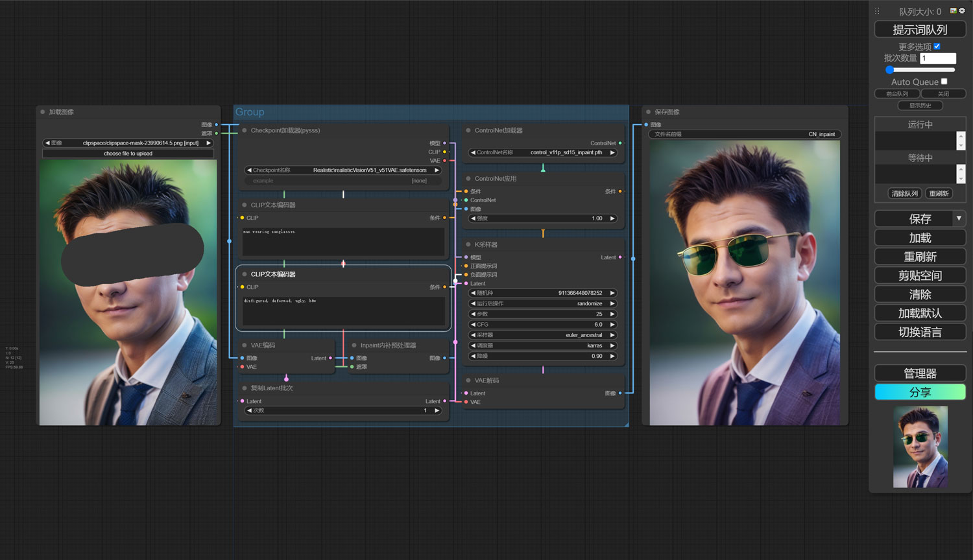Collapse the Inpaint内补预处理器 node via title dot

354,345
